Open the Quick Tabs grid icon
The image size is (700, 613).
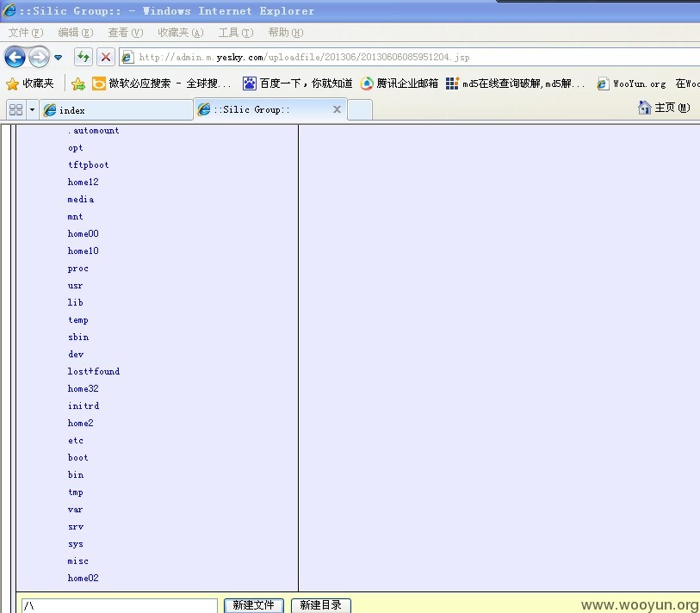click(x=16, y=109)
